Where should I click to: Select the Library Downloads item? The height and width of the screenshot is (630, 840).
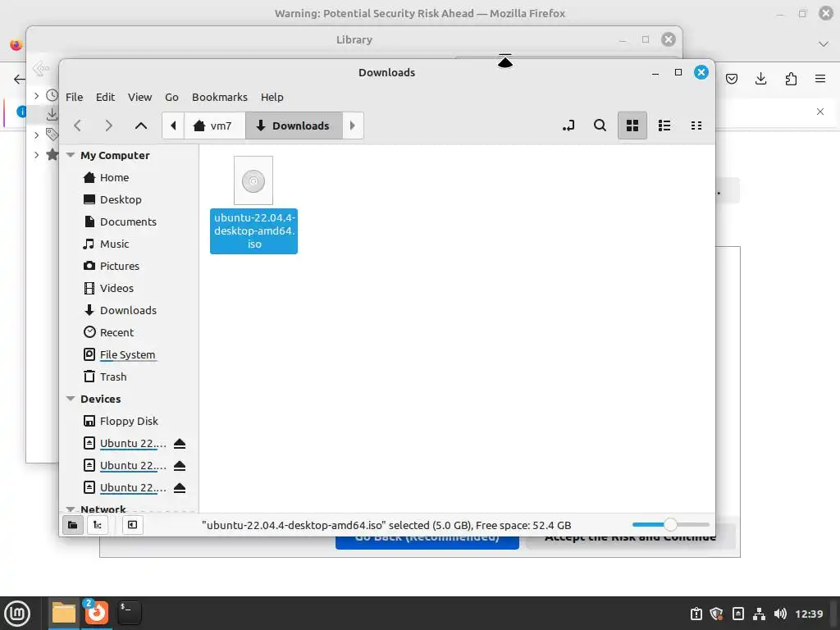coord(52,113)
